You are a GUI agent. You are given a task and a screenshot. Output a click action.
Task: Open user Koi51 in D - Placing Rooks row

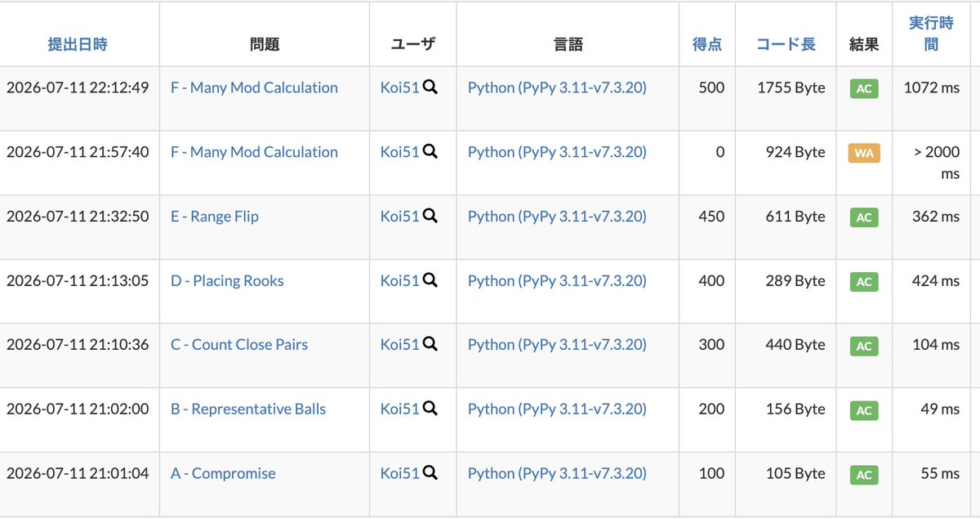tap(399, 280)
